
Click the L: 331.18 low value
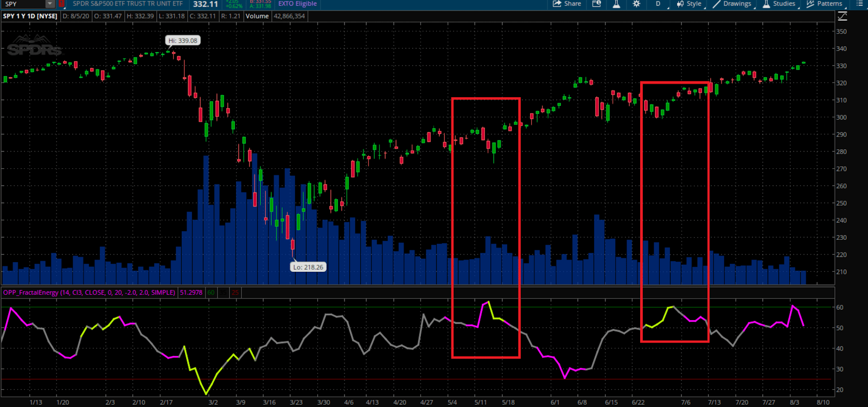(x=171, y=16)
